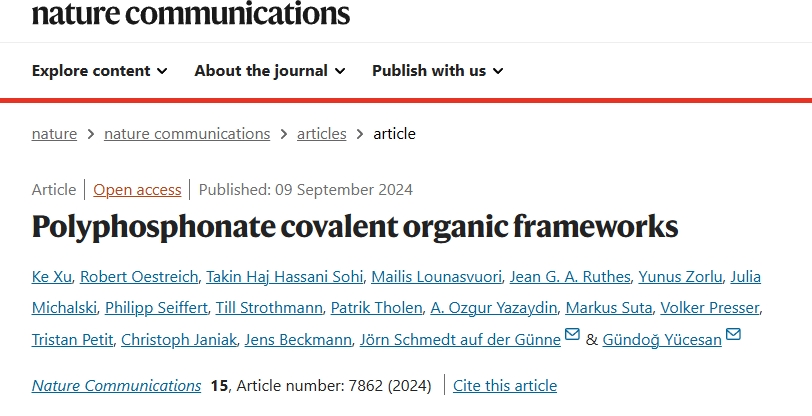Screen dimensions: 812x416
Task: Click email envelope icon after Gündoğ Yücesan
Action: tap(733, 334)
